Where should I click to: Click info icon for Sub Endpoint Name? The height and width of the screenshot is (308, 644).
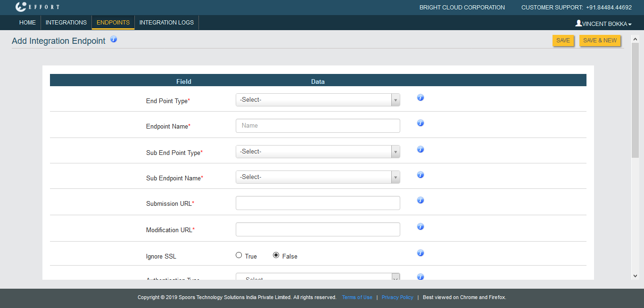click(421, 175)
